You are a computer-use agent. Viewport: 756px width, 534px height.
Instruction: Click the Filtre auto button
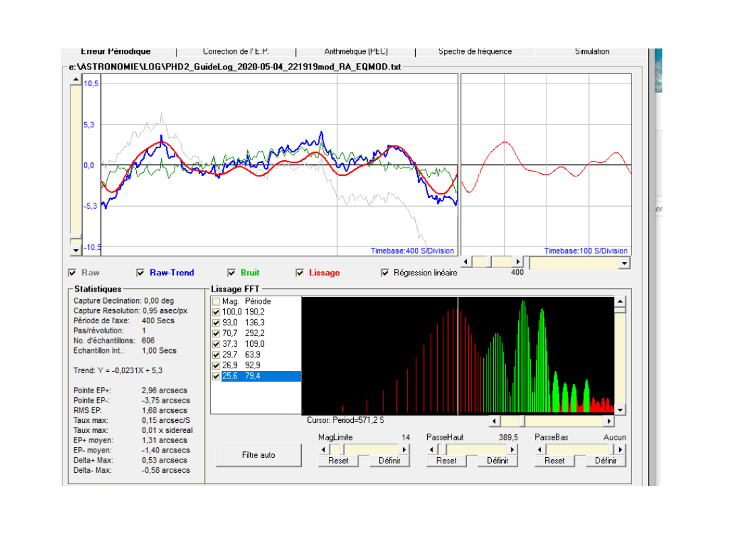click(x=259, y=455)
